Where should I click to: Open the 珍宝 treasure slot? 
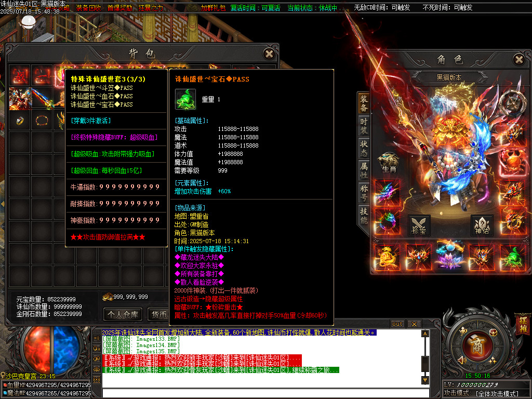click(419, 224)
